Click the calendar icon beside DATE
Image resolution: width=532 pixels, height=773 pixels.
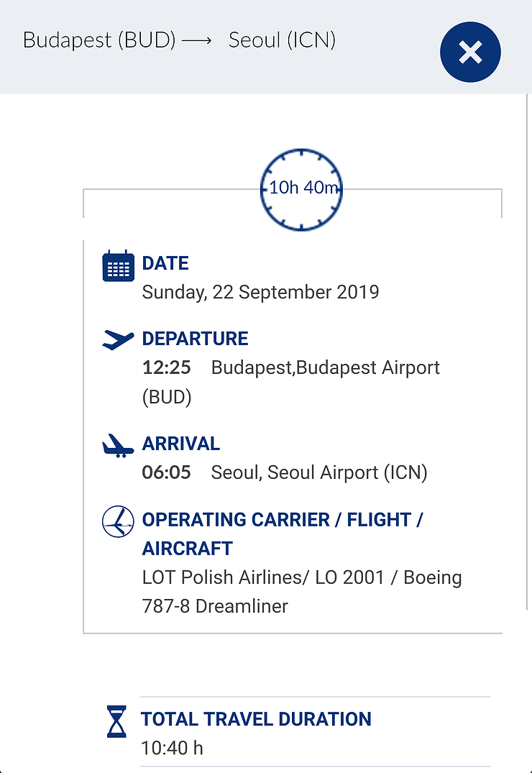coord(119,266)
